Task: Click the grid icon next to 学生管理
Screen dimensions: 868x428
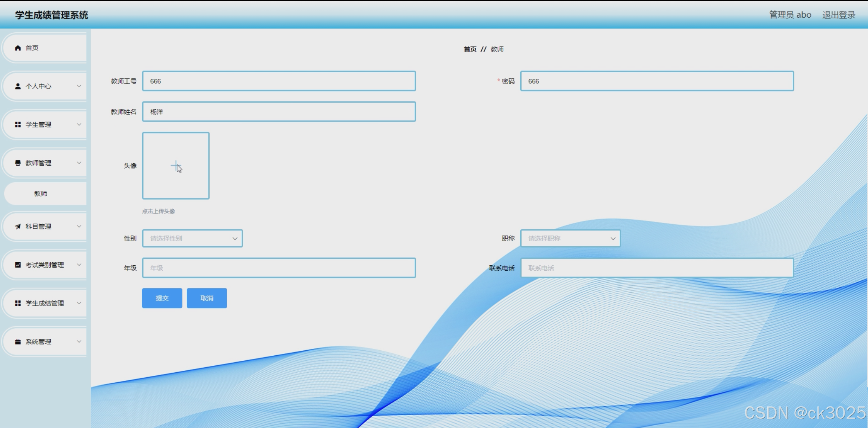Action: (x=18, y=125)
